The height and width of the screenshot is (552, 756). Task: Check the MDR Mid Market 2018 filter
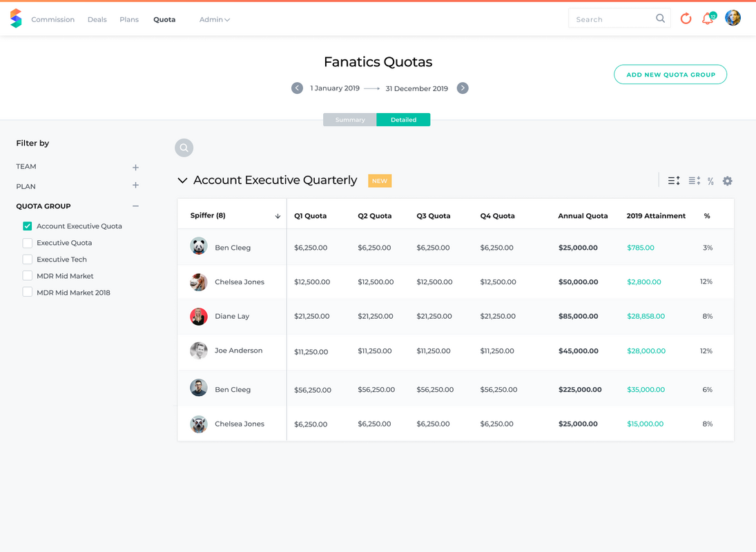coord(26,292)
